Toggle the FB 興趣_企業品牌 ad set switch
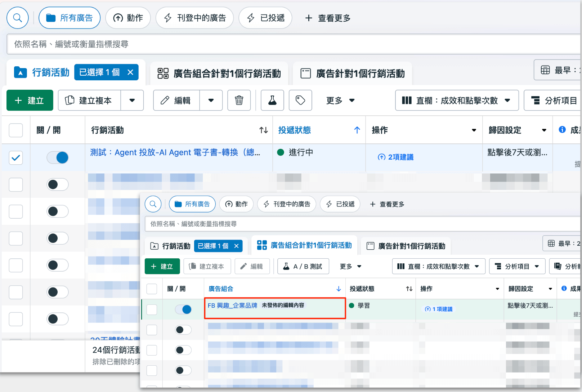Image resolution: width=582 pixels, height=392 pixels. [183, 309]
